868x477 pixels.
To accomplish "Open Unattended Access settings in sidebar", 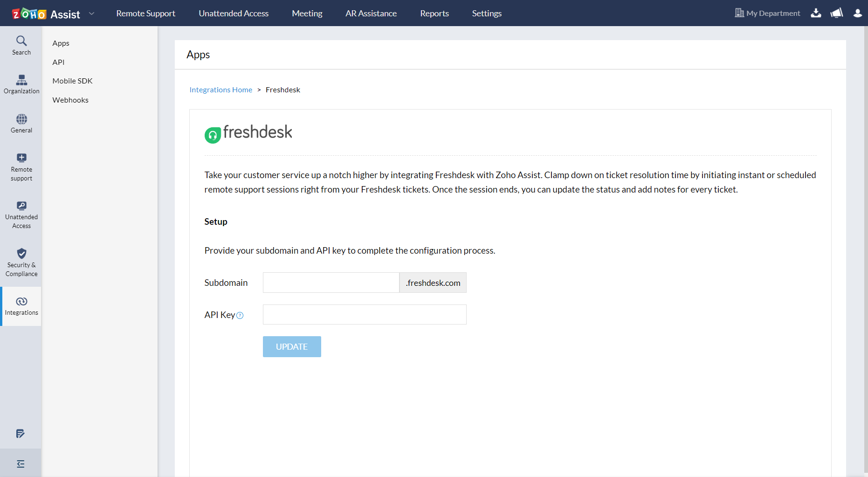I will click(x=21, y=215).
